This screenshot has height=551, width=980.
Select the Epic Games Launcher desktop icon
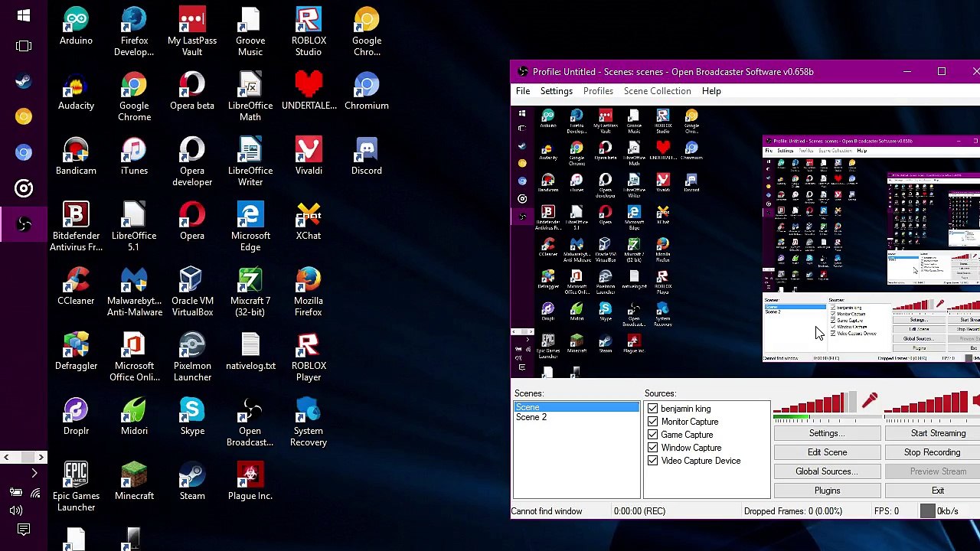pos(76,487)
